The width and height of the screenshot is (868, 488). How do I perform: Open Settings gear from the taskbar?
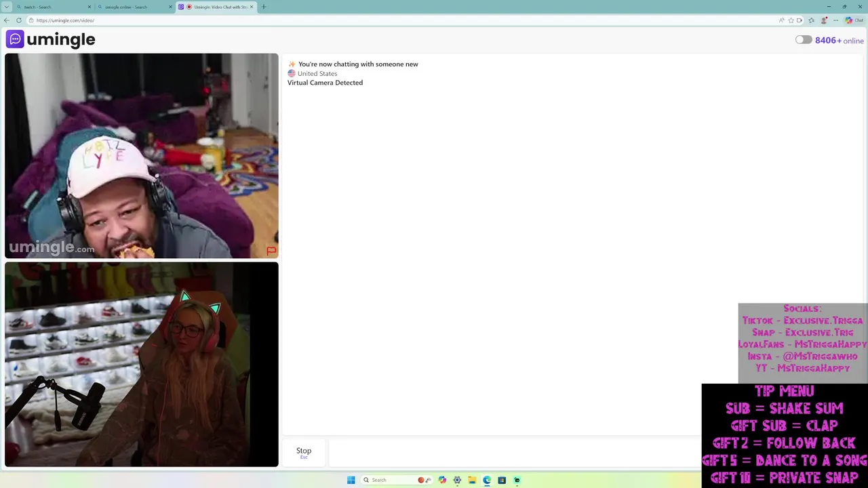(457, 480)
